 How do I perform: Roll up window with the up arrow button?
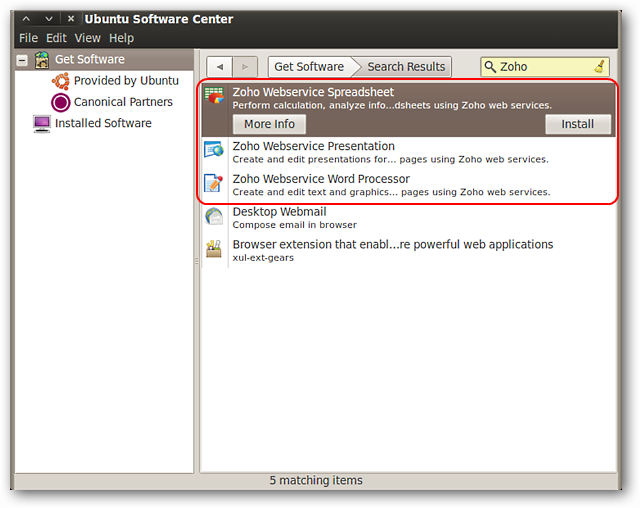pyautogui.click(x=26, y=19)
